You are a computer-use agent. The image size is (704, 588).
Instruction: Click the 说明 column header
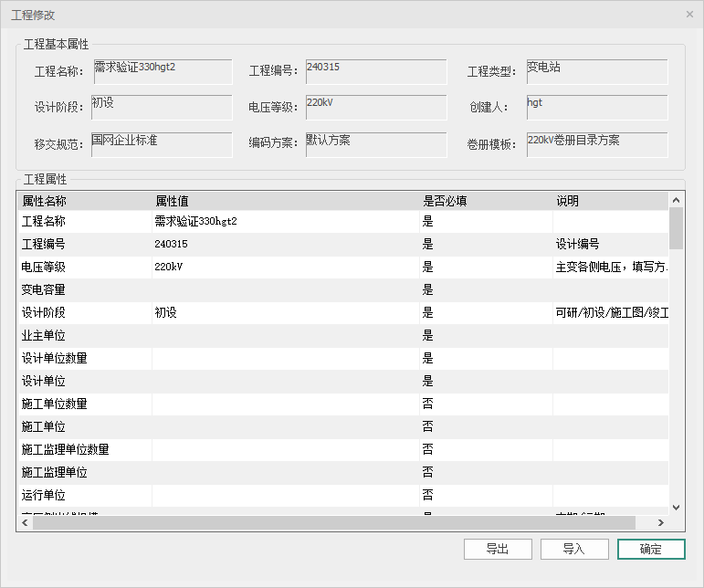pos(608,201)
